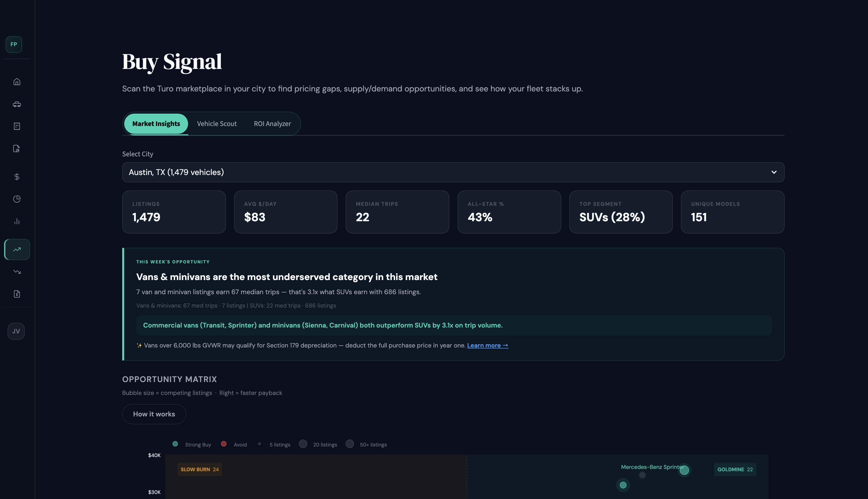Expand the How it works section
The width and height of the screenshot is (868, 499).
154,414
